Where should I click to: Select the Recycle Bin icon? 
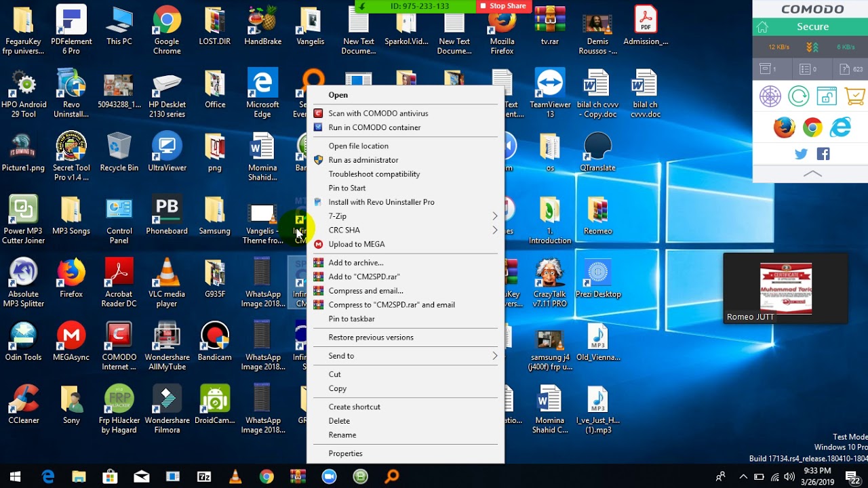(119, 152)
